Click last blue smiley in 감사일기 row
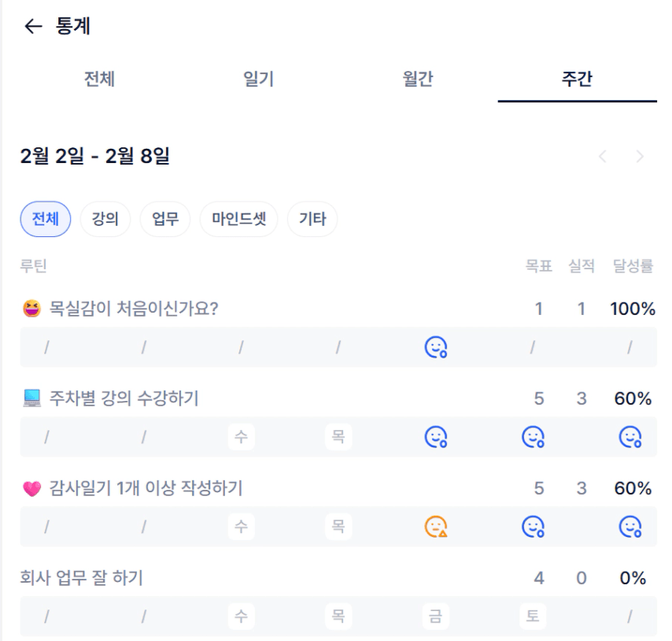Image resolution: width=672 pixels, height=641 pixels. click(x=630, y=526)
